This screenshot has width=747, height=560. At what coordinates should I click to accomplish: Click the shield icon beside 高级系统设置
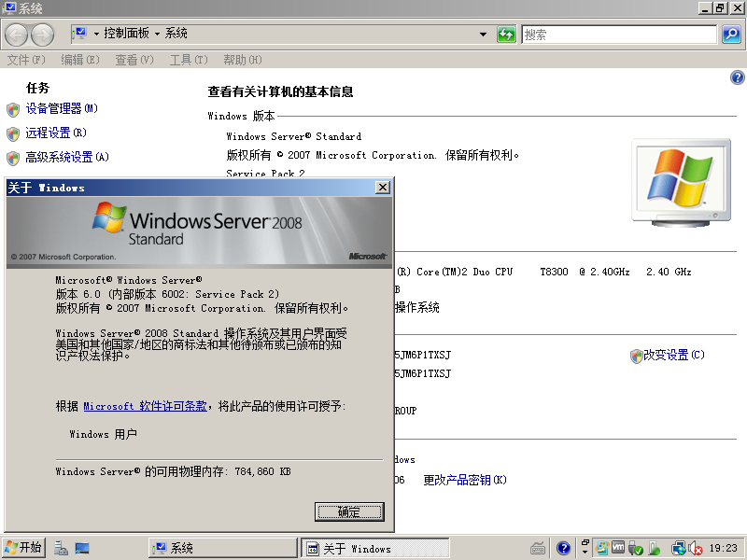[13, 158]
